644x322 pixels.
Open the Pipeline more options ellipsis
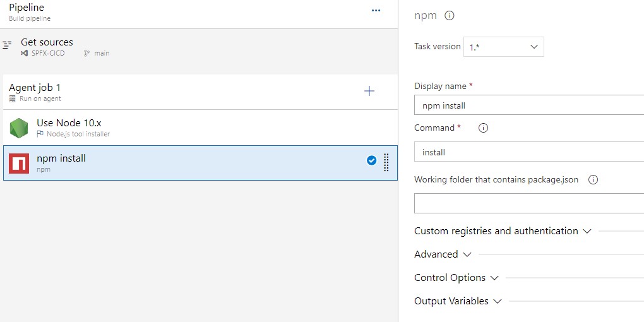(x=376, y=11)
